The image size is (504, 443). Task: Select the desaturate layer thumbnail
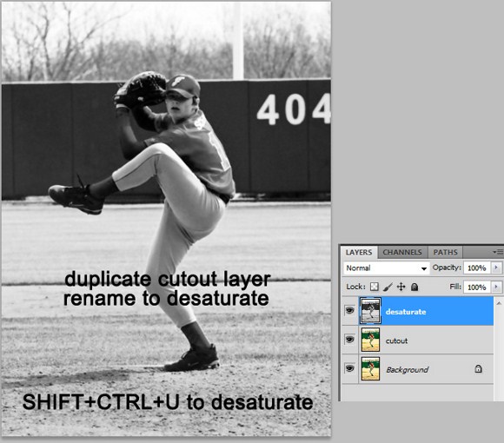tap(370, 310)
